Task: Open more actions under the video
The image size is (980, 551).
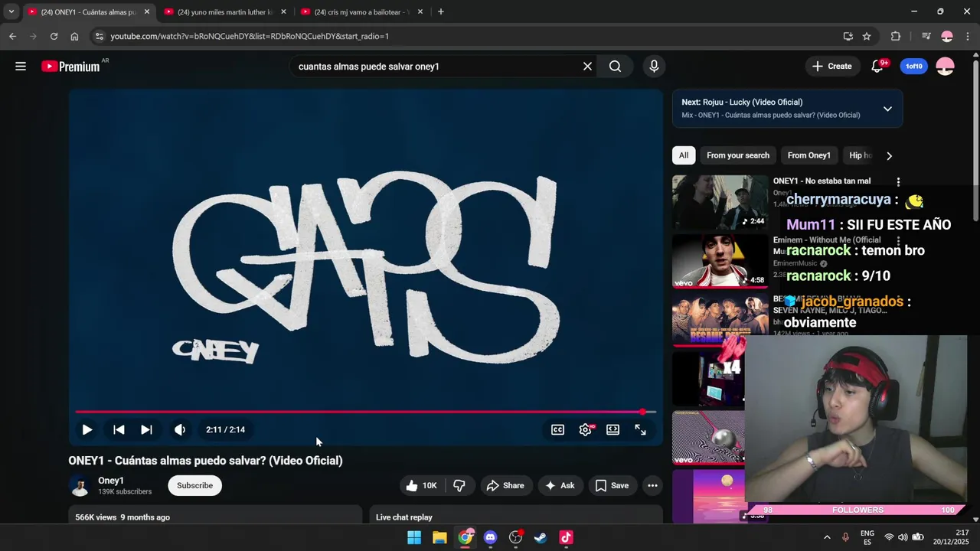Action: (652, 486)
